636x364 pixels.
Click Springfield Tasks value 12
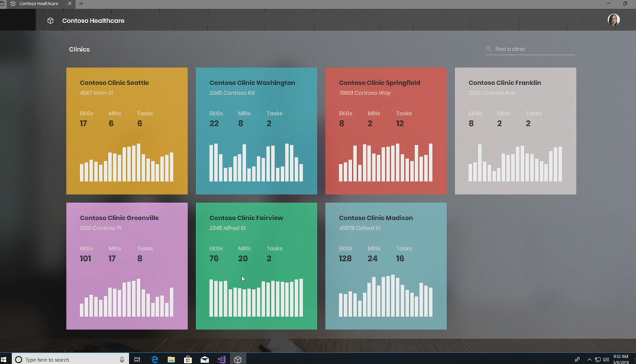(x=400, y=124)
